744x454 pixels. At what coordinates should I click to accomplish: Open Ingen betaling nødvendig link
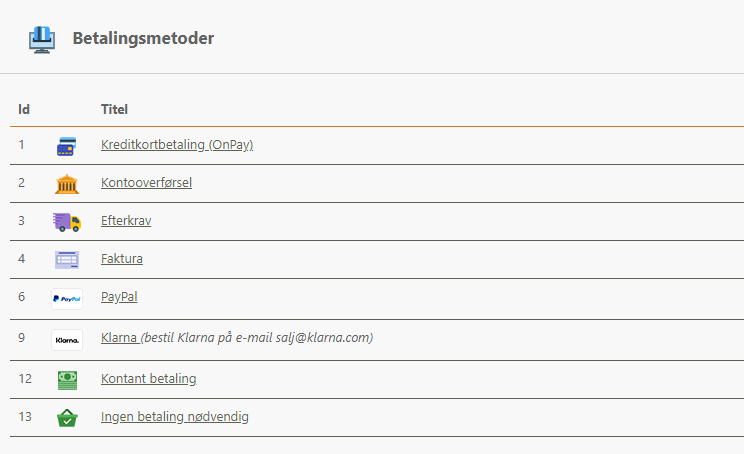point(175,417)
